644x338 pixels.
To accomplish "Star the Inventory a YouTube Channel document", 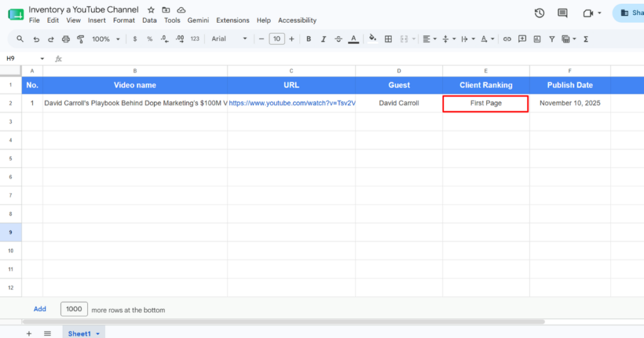I will click(x=151, y=10).
